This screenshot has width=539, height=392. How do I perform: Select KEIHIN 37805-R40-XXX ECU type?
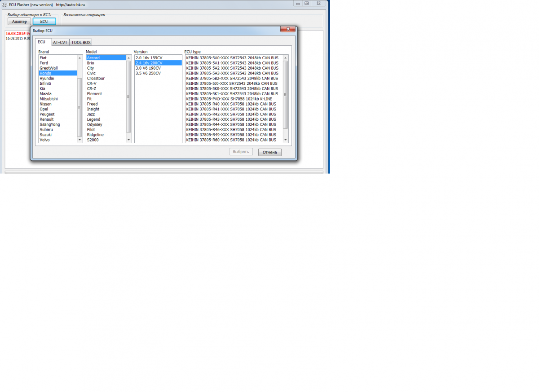(x=234, y=104)
